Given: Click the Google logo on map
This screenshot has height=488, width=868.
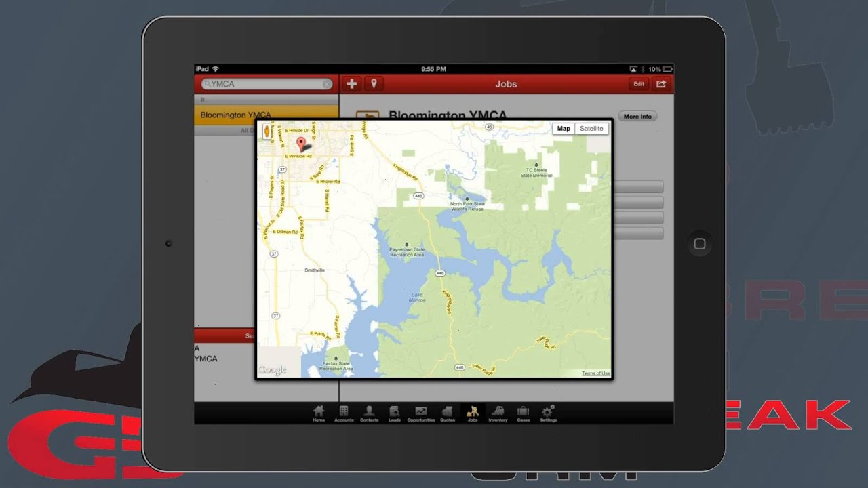Looking at the screenshot, I should (x=273, y=370).
